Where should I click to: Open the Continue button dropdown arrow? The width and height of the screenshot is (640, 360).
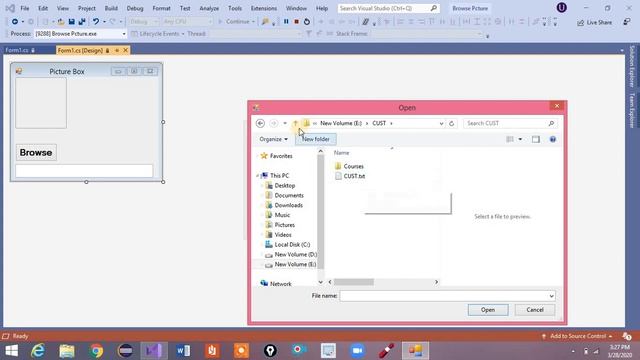pos(253,22)
